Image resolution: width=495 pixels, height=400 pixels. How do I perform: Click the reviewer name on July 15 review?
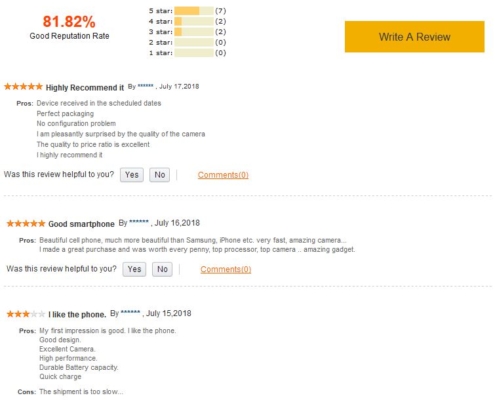pos(130,312)
